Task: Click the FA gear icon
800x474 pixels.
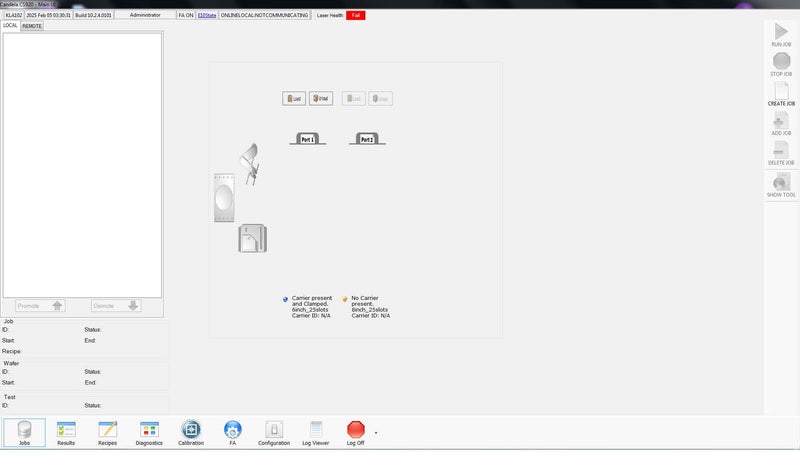Action: pos(233,429)
